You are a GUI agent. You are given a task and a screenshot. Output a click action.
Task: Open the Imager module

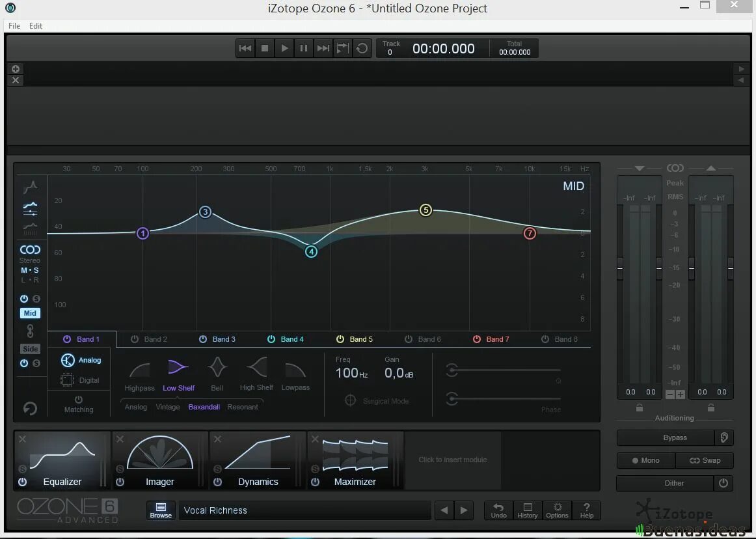tap(159, 461)
